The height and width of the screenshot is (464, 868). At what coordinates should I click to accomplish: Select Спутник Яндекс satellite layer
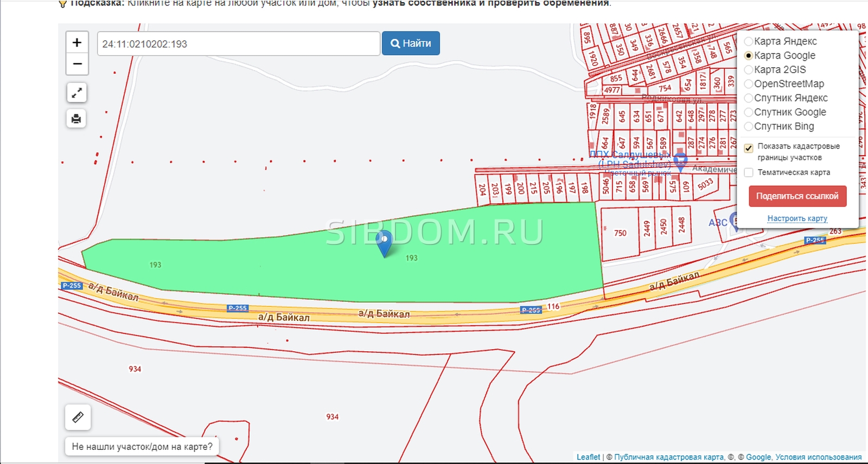[x=748, y=98]
